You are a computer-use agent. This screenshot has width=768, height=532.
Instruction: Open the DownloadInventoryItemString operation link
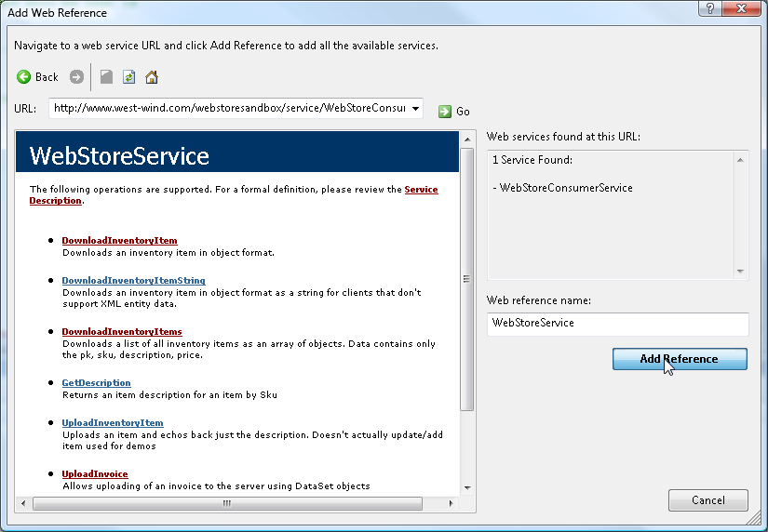[x=134, y=281]
